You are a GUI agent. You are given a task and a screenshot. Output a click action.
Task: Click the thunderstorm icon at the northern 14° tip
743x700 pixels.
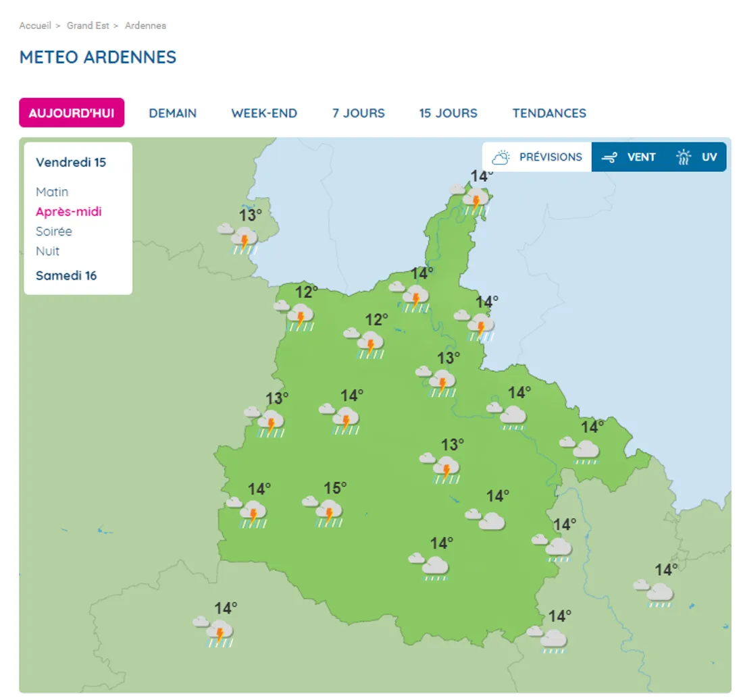click(x=476, y=200)
